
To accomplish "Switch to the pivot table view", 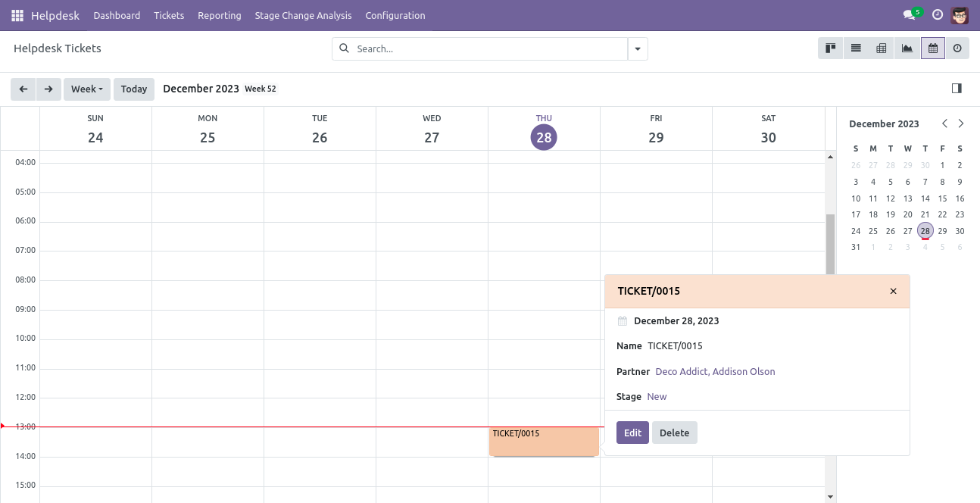I will pos(882,48).
